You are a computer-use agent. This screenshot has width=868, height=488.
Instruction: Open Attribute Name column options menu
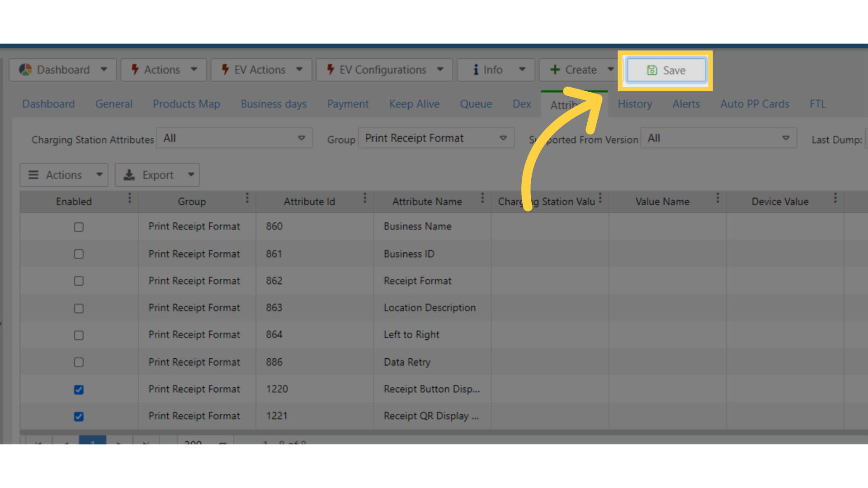click(x=482, y=198)
